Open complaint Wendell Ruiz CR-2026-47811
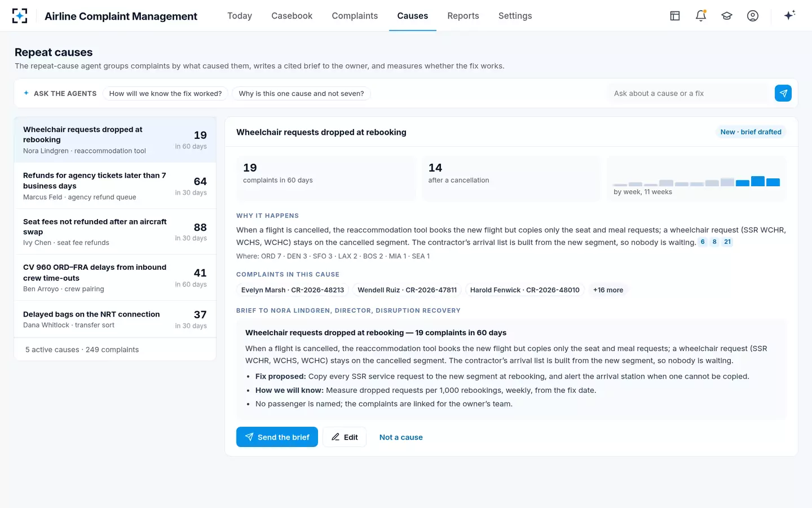812x508 pixels. (407, 290)
